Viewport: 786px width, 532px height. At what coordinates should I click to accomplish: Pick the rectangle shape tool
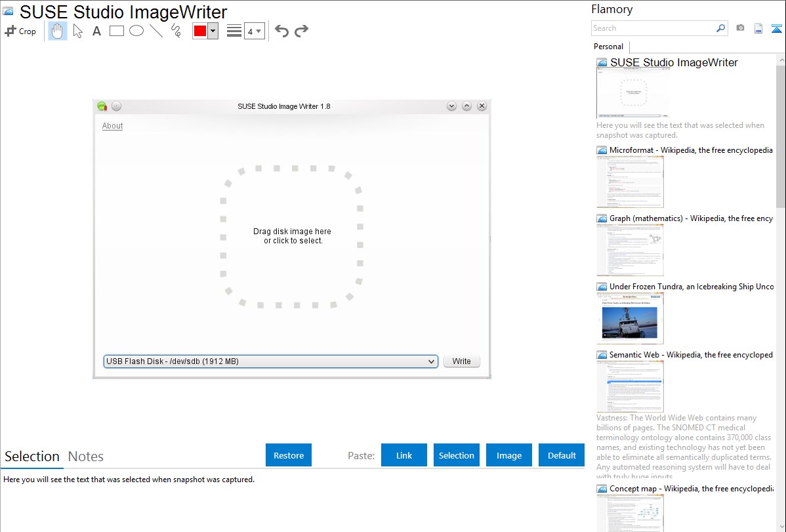116,31
